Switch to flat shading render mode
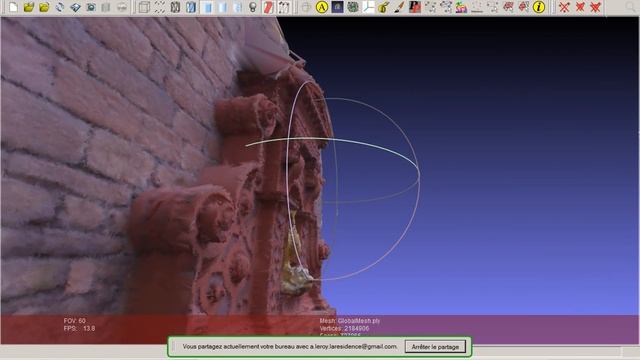This screenshot has width=640, height=360. point(222,7)
